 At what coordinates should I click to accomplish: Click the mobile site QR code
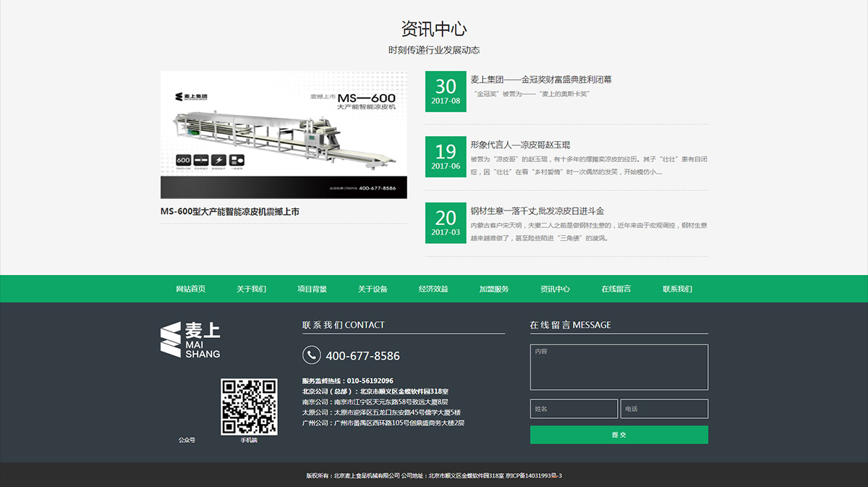pyautogui.click(x=249, y=406)
